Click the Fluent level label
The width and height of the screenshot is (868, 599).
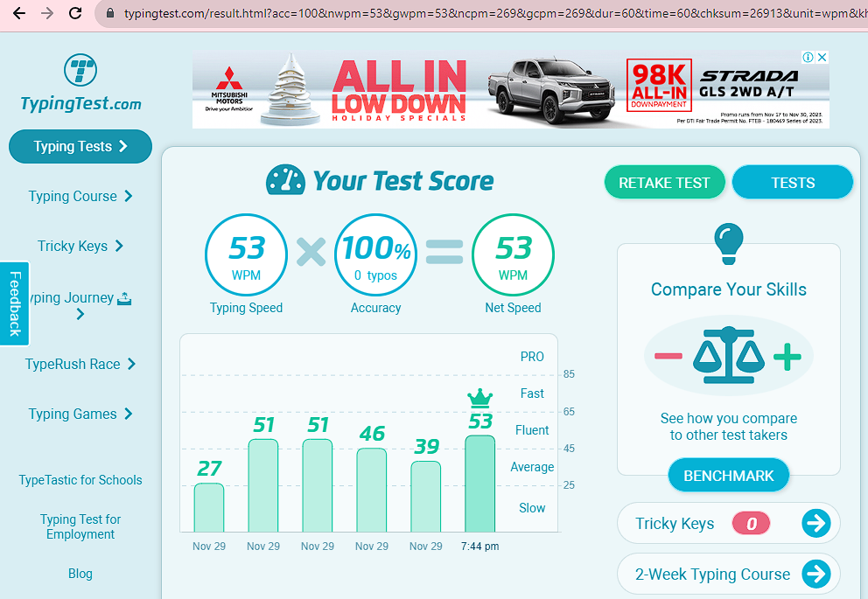tap(532, 430)
